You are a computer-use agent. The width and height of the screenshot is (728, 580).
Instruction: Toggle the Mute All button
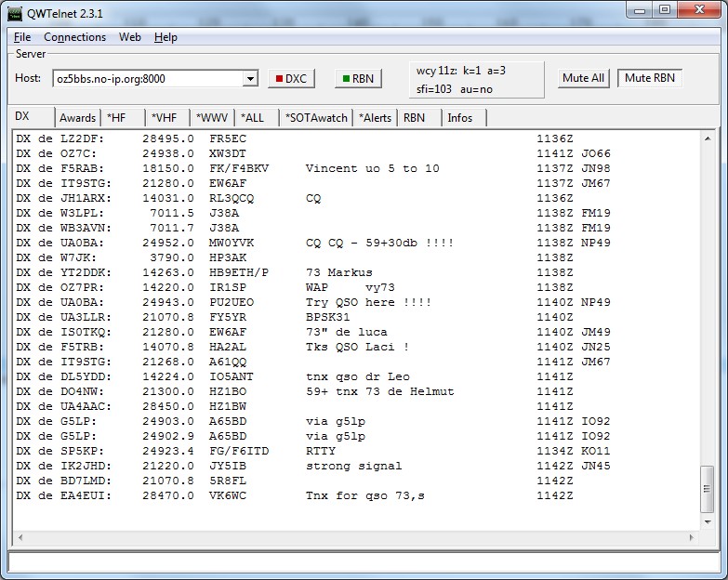(x=583, y=78)
